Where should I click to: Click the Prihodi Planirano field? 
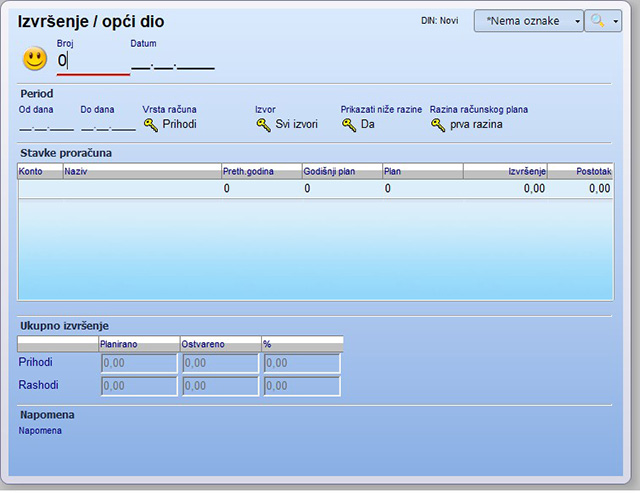coord(139,363)
